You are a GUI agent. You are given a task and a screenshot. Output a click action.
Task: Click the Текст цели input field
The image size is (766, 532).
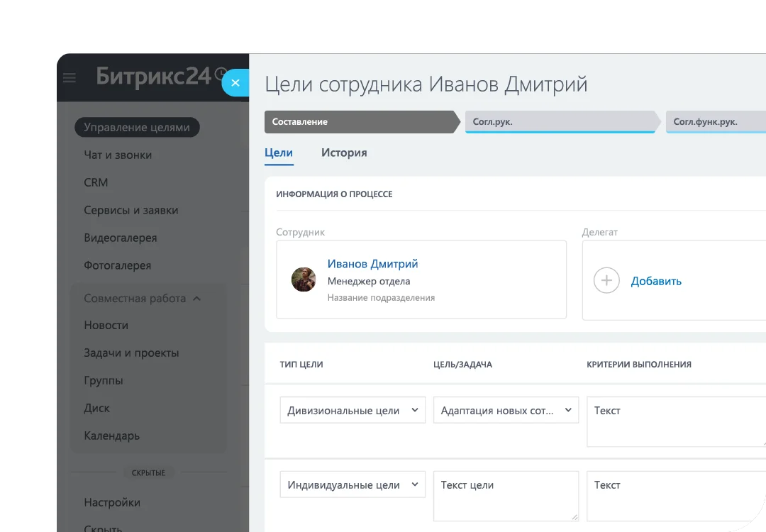tap(505, 497)
